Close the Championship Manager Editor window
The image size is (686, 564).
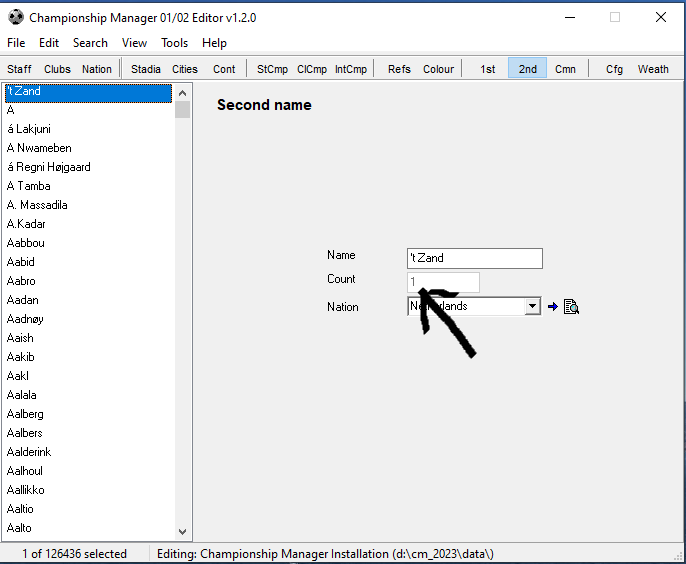[x=661, y=18]
